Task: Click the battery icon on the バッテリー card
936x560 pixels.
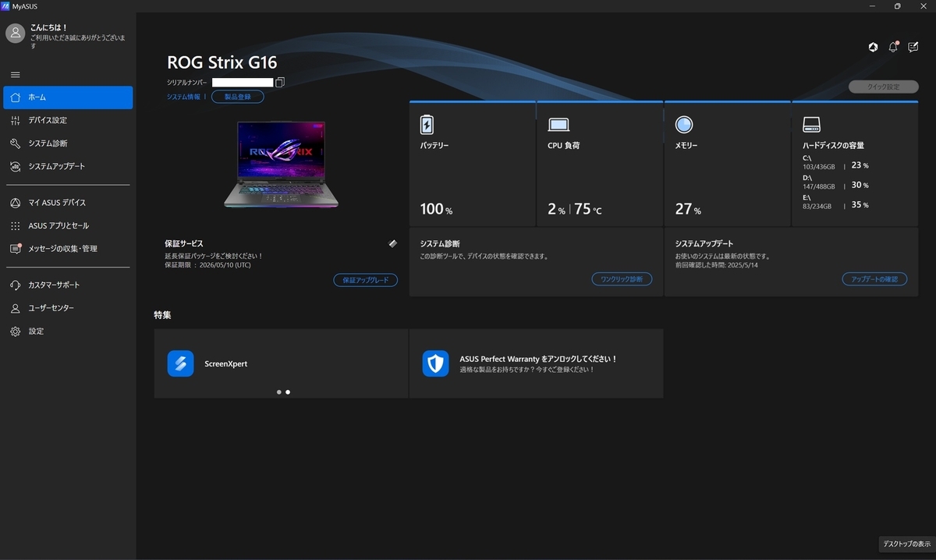Action: coord(427,125)
